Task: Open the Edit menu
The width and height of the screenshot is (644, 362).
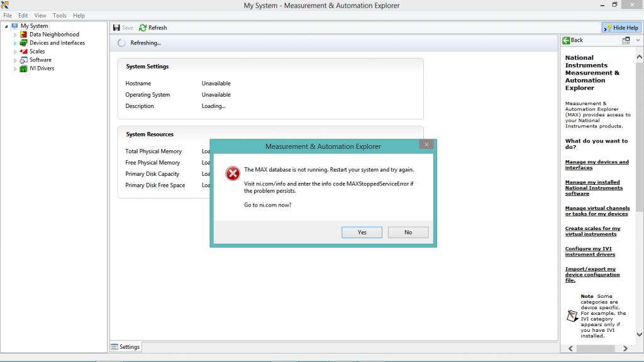Action: [x=23, y=16]
